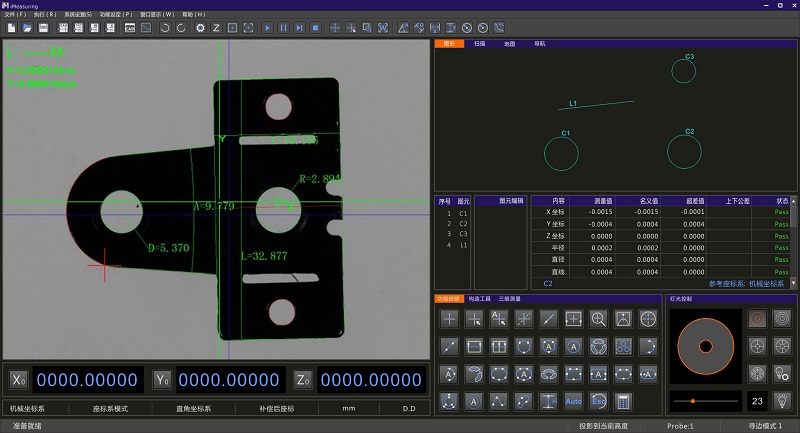Open a file with the folder icon
Viewport: 800px width, 433px height.
pos(27,28)
